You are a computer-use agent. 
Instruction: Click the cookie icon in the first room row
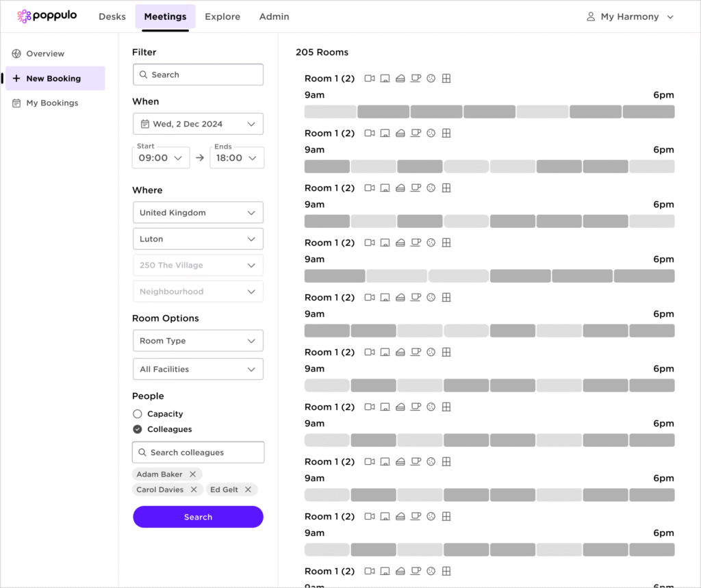point(431,79)
